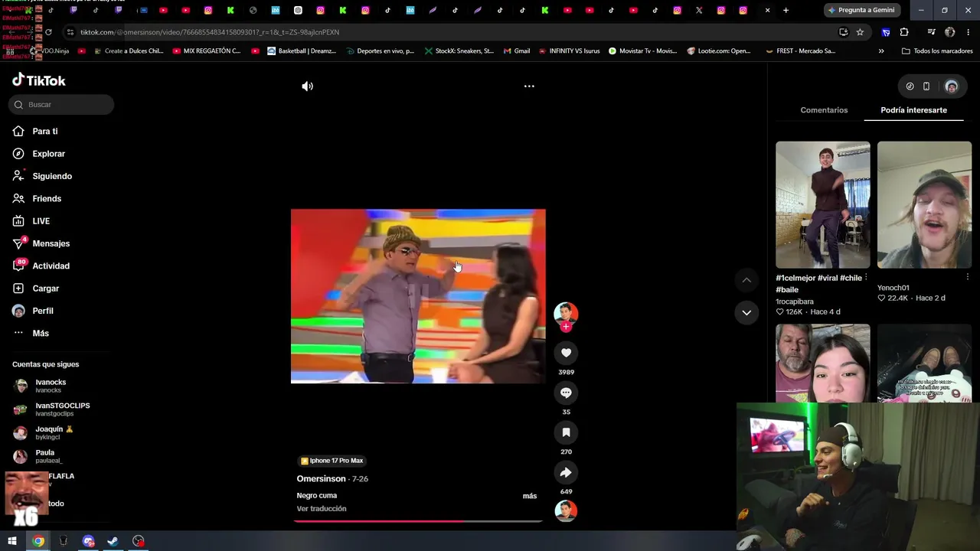Click the Buscar search field
Screen dimensions: 980x551
(61, 105)
